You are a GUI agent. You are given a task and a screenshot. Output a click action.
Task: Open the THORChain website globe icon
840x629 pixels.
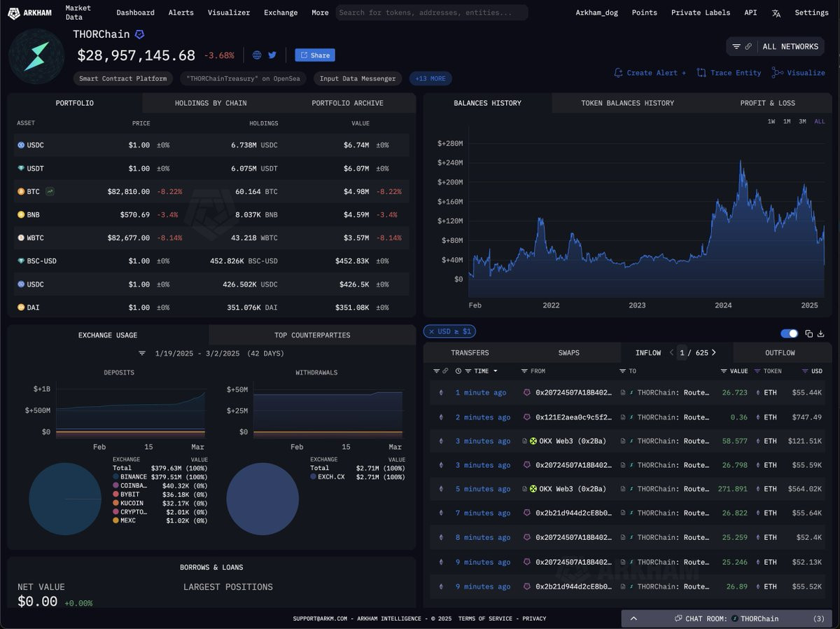pyautogui.click(x=257, y=55)
